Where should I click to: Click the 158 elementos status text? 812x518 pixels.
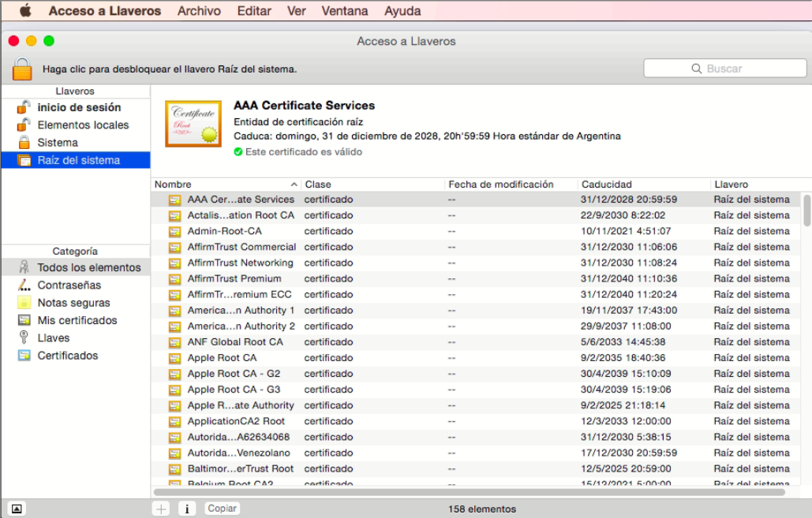point(482,509)
